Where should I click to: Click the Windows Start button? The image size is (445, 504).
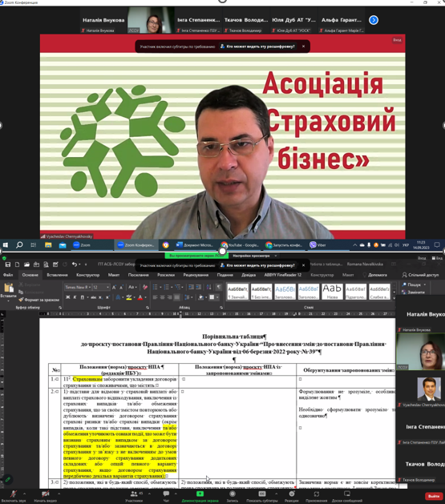pyautogui.click(x=6, y=245)
